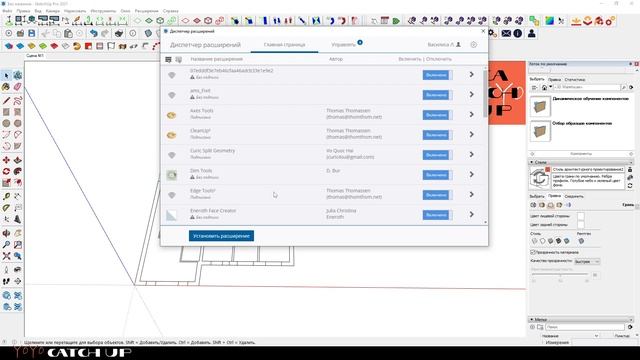Screen dimensions: 640x360
Task: Click the green play toolbar icon
Action: (396, 21)
